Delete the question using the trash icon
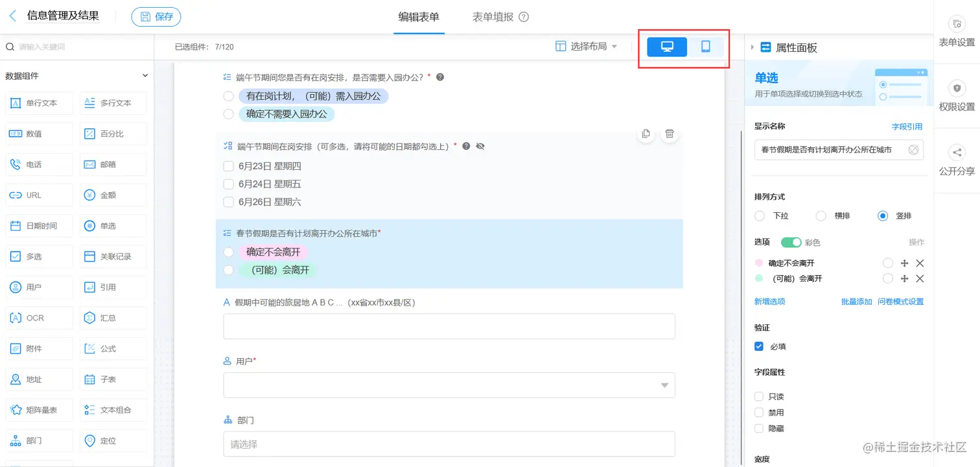 coord(670,134)
